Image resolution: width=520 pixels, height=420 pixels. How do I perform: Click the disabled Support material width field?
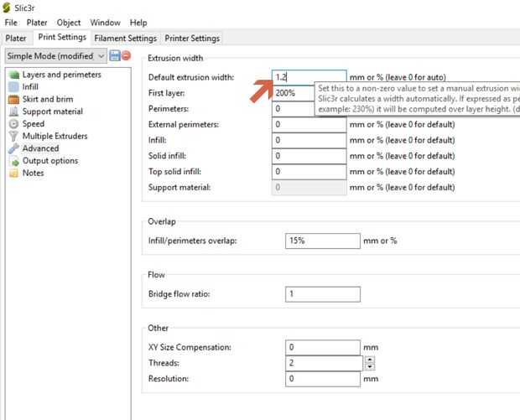(309, 187)
